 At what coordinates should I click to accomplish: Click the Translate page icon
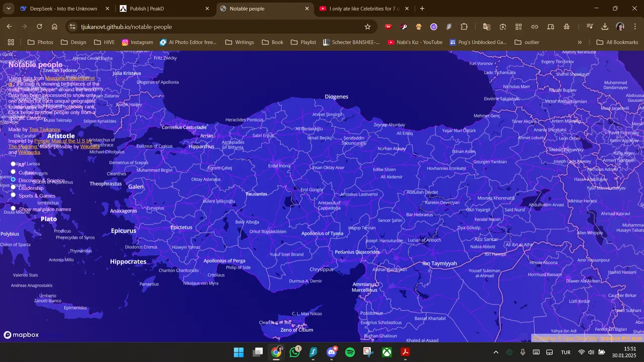487,27
